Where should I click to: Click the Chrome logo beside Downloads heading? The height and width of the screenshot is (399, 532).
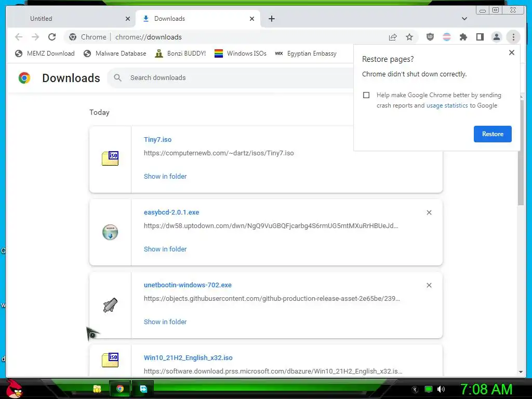click(24, 78)
